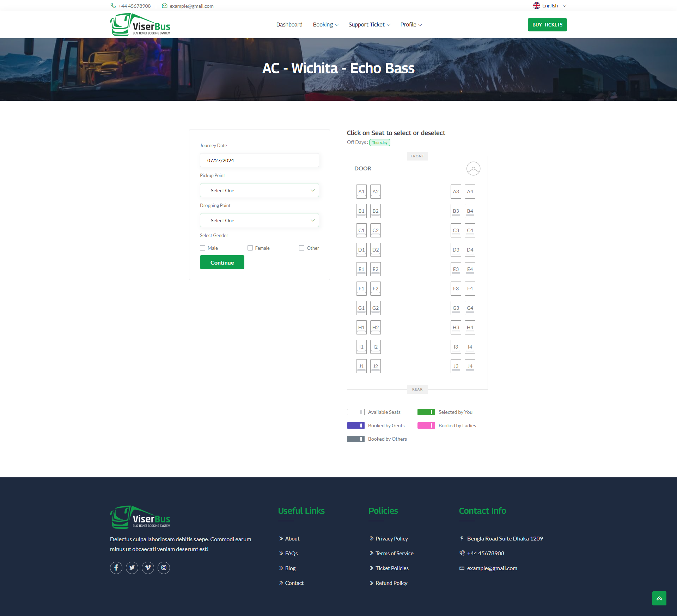Open the Instagram social icon
Viewport: 677px width, 616px height.
(164, 568)
